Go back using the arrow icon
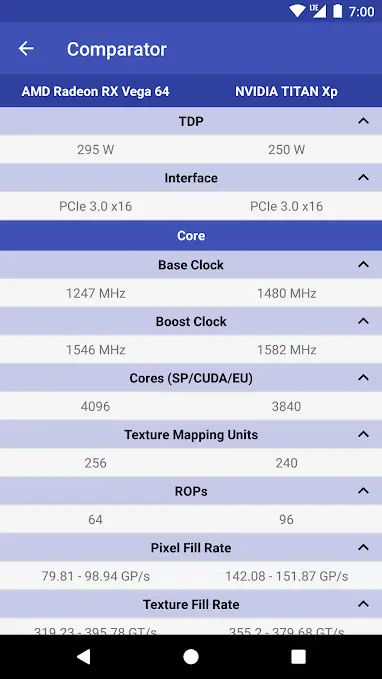This screenshot has width=382, height=679. click(26, 48)
